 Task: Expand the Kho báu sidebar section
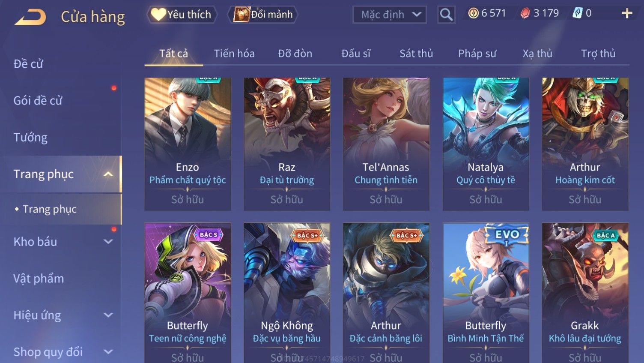tap(108, 242)
